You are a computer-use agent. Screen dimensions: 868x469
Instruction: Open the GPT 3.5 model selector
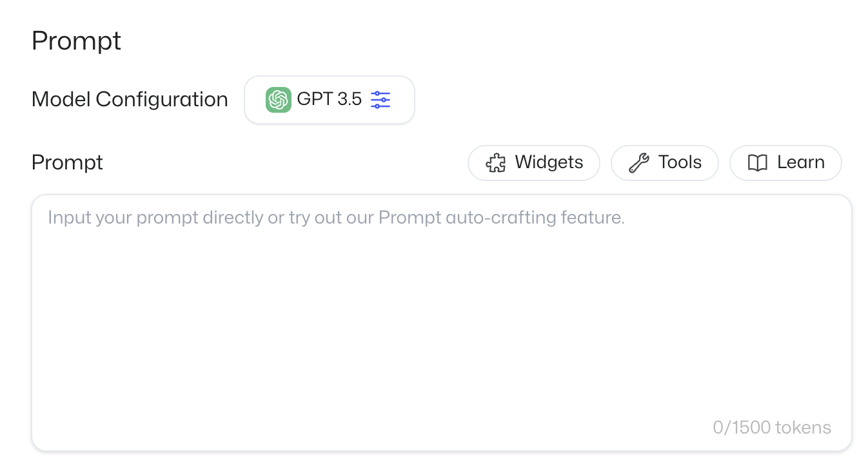[329, 100]
